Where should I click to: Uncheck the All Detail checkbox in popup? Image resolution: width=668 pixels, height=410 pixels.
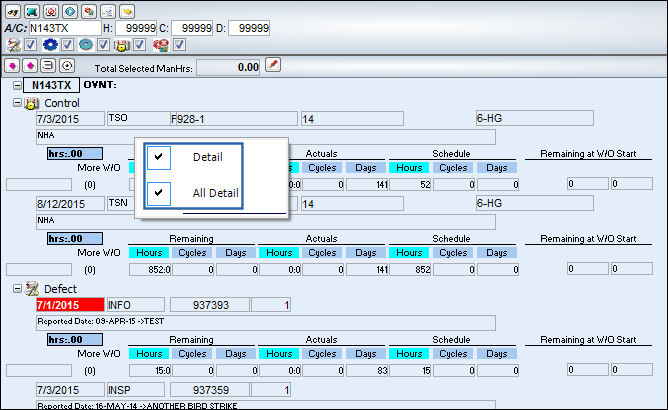click(159, 193)
